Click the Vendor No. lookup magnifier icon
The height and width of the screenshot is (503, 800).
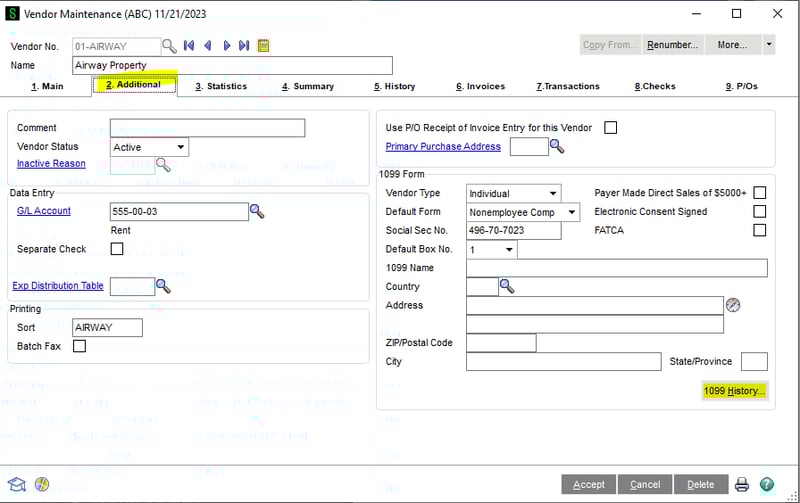click(169, 46)
